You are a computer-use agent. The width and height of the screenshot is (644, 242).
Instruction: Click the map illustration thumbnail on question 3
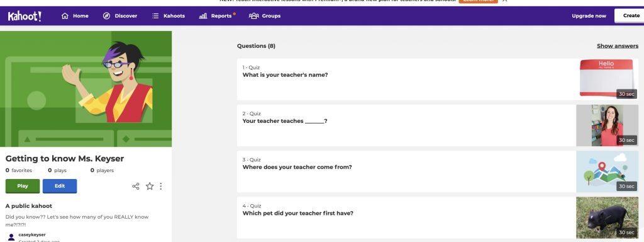tap(607, 171)
